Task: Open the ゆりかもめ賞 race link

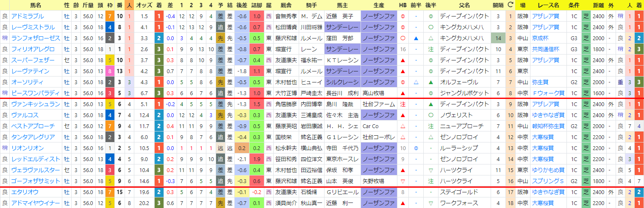Action: tap(549, 170)
